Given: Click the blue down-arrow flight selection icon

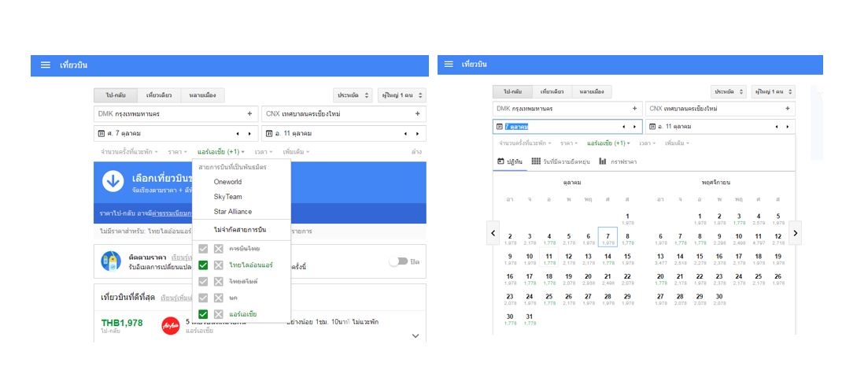Looking at the screenshot, I should (x=113, y=181).
